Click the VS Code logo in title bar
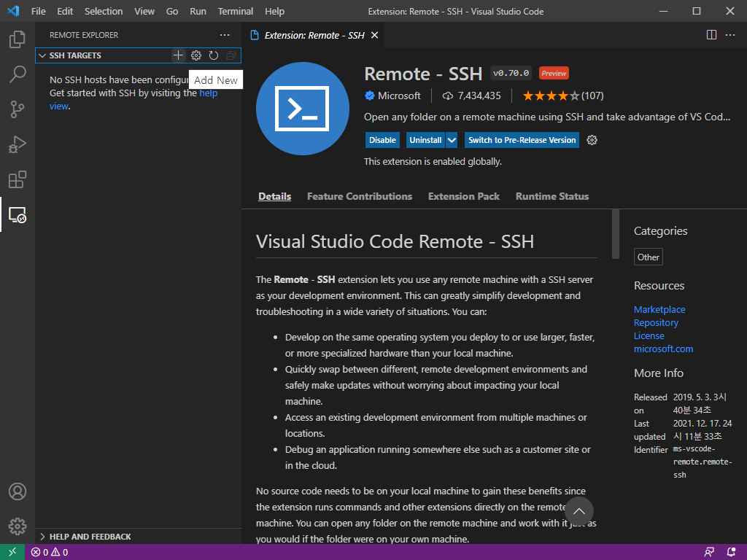This screenshot has height=560, width=747. tap(13, 11)
